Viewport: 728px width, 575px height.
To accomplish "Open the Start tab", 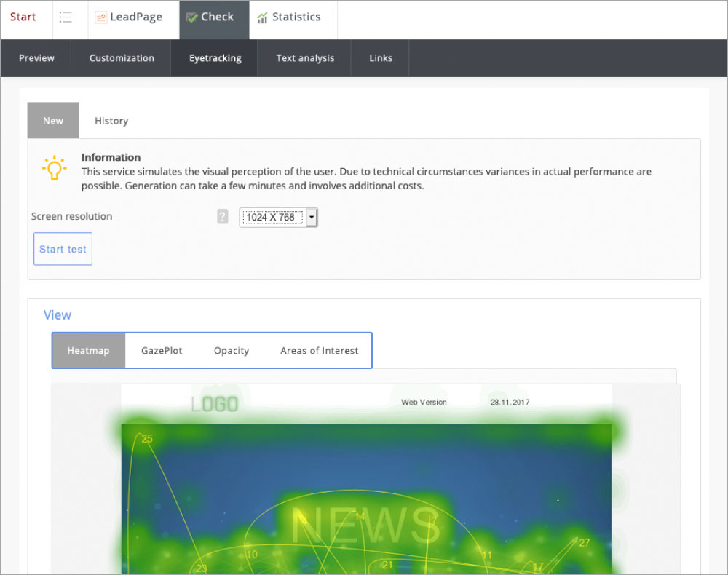I will [x=23, y=17].
